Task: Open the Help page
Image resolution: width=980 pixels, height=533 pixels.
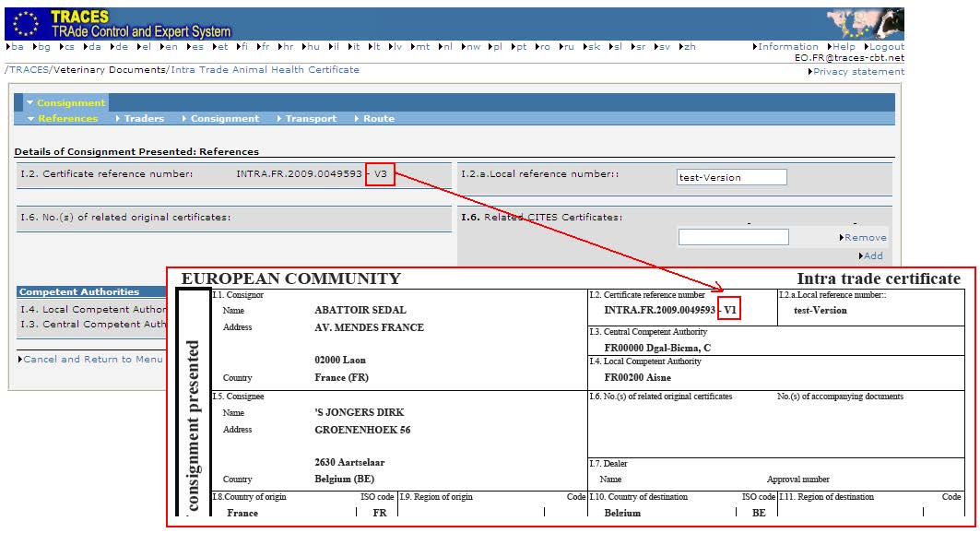Action: pos(841,47)
